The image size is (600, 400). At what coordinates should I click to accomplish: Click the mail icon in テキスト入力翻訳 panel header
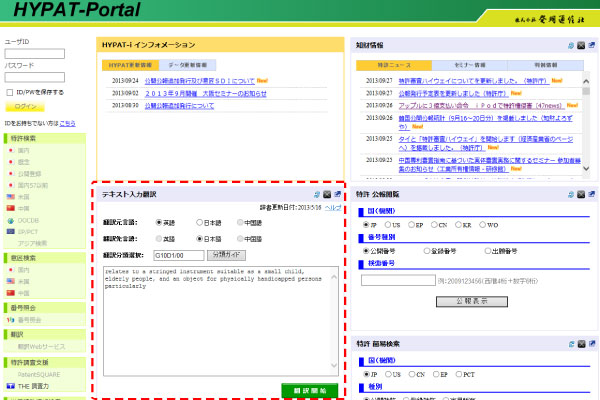328,193
